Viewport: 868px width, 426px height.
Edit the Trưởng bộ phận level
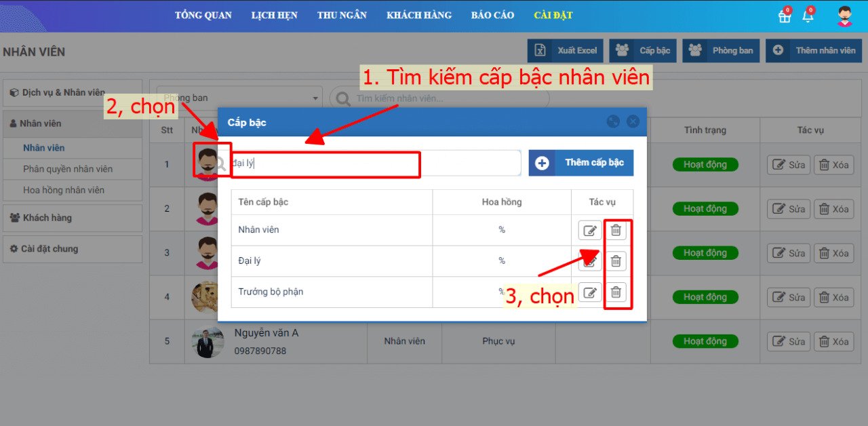pyautogui.click(x=590, y=292)
